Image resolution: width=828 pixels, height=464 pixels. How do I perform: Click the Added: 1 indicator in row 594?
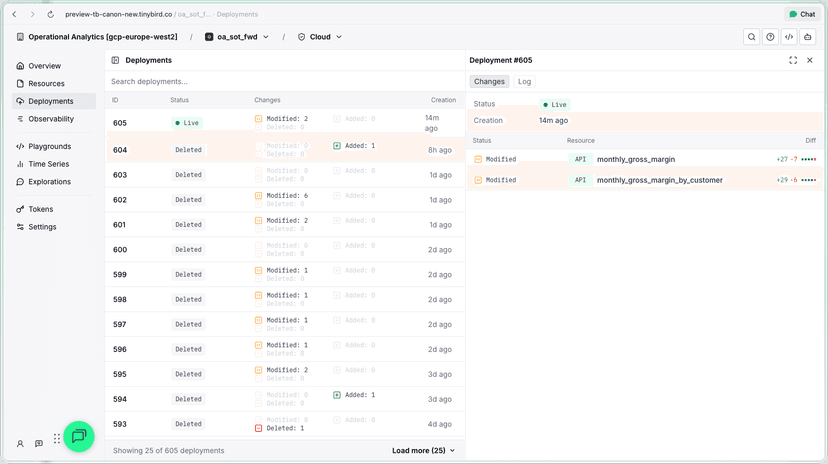(354, 395)
